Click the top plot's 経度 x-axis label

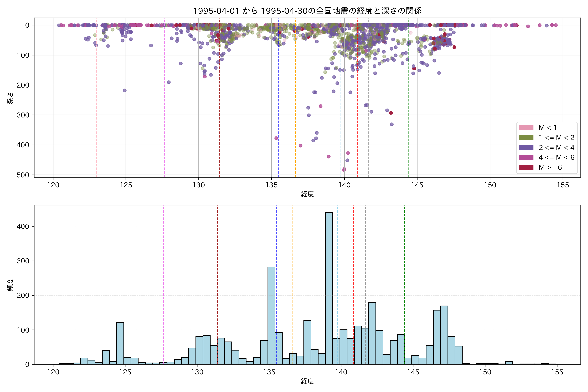307,194
